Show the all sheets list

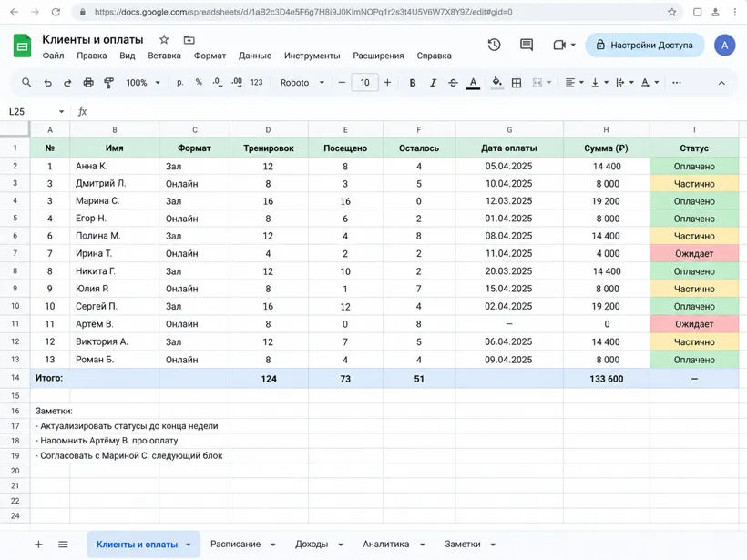click(x=63, y=545)
